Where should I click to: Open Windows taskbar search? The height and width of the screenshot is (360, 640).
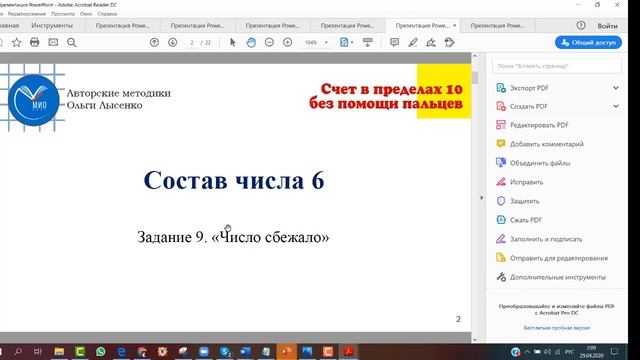pos(18,351)
